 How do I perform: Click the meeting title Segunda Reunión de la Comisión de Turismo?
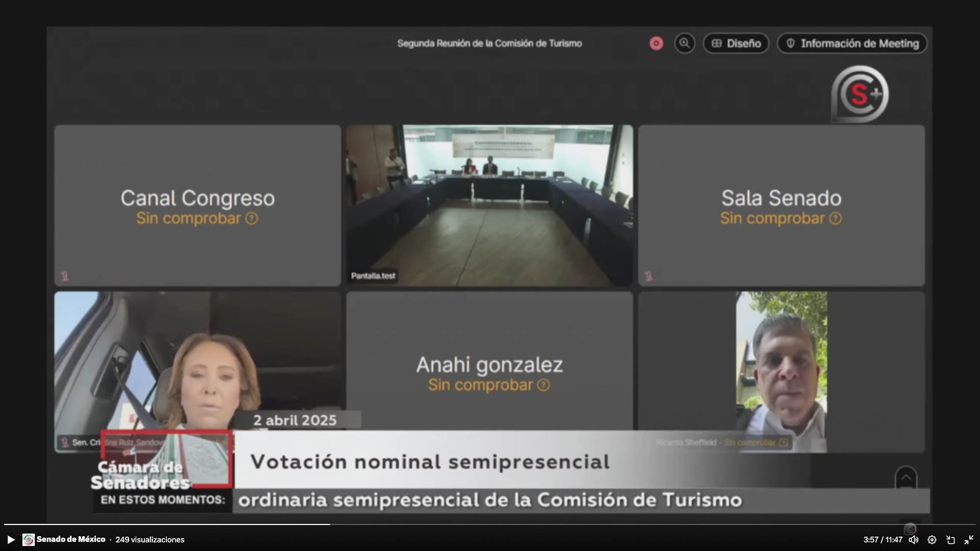[x=489, y=43]
